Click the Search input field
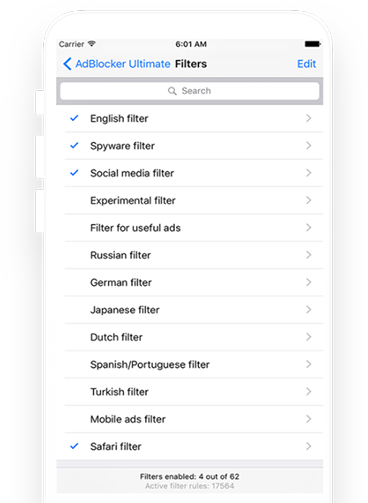The image size is (368, 503). click(190, 91)
